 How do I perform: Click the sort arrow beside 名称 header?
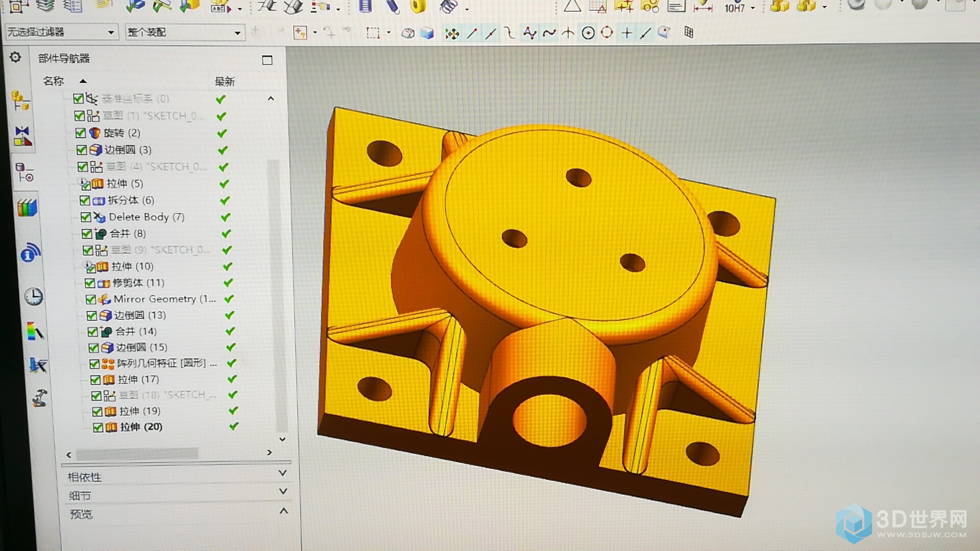83,81
